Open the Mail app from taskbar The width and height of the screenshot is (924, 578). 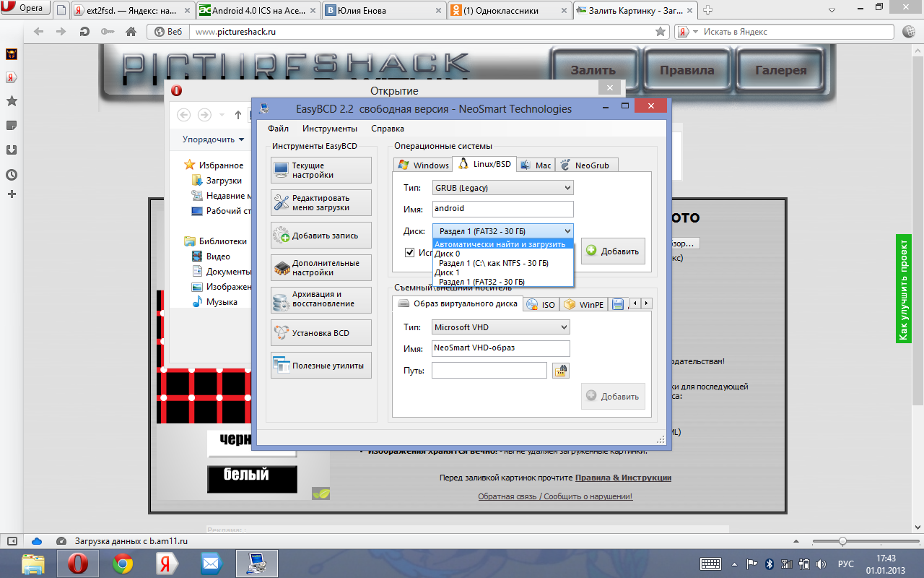211,564
